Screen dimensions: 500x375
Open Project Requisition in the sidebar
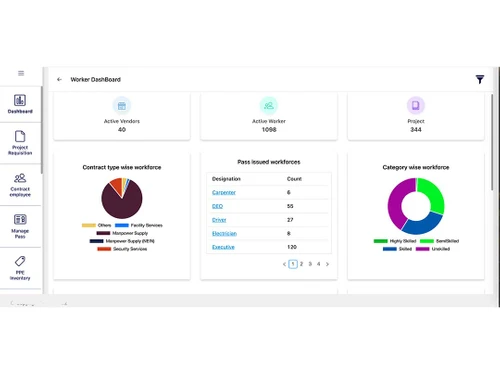[20, 143]
